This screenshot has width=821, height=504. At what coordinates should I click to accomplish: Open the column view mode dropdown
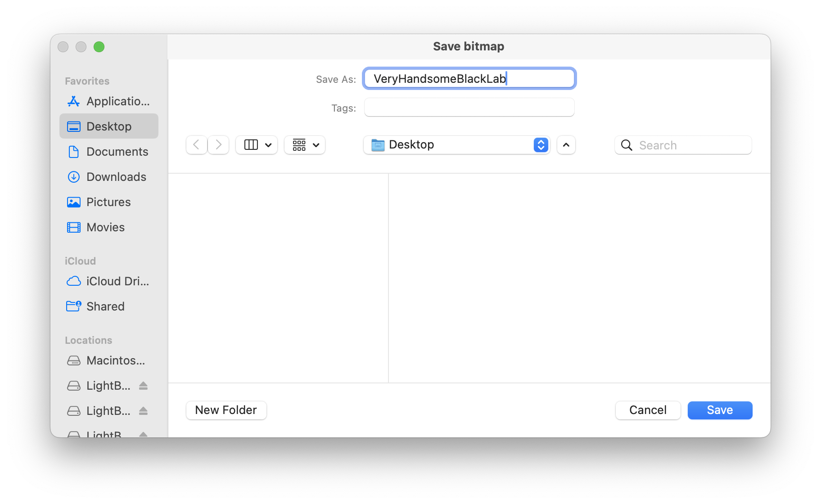point(257,145)
